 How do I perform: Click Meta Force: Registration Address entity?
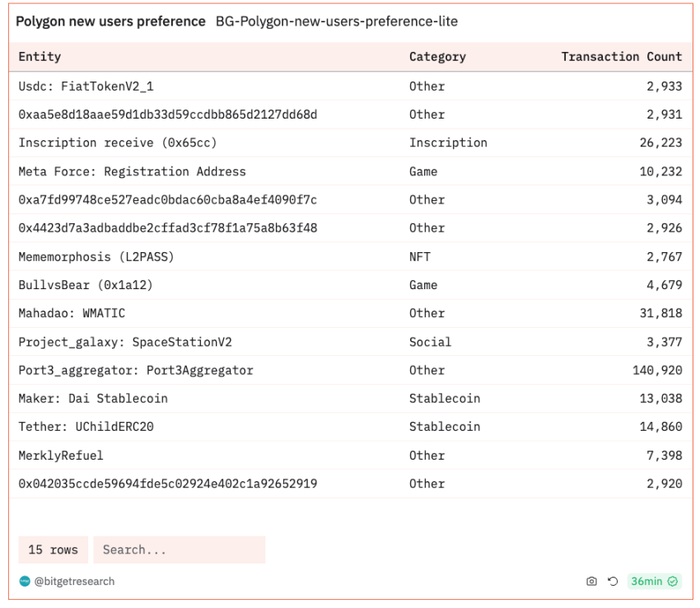132,171
